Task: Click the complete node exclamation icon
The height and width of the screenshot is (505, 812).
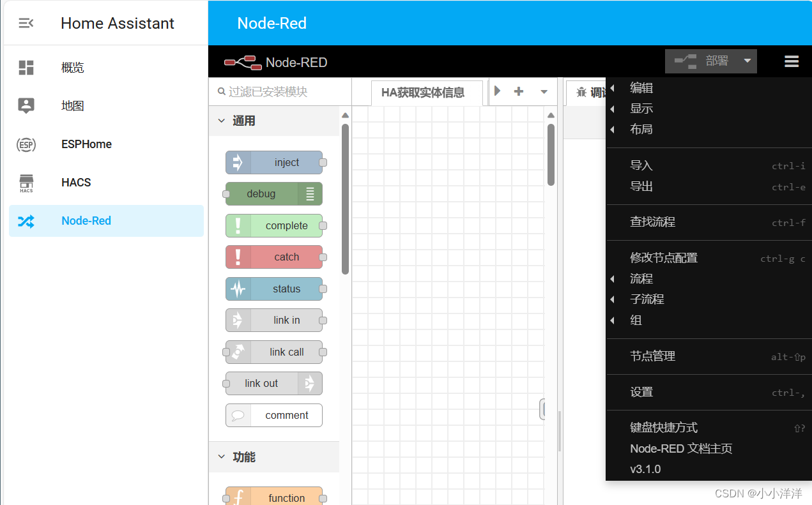Action: click(x=238, y=225)
